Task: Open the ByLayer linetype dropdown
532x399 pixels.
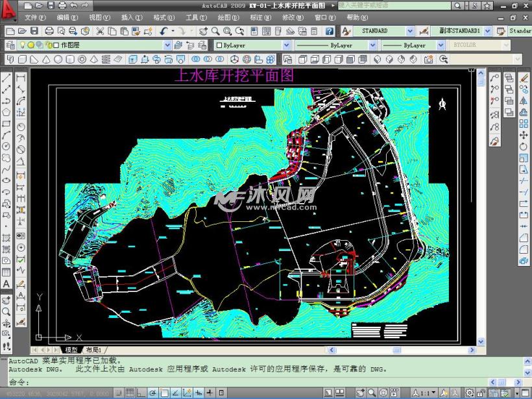Action: pos(372,45)
